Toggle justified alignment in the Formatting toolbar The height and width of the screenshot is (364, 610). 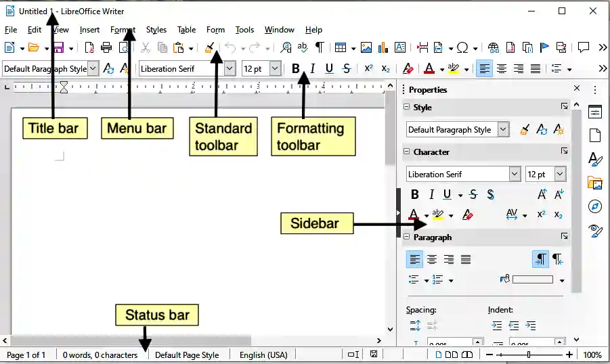coord(536,69)
